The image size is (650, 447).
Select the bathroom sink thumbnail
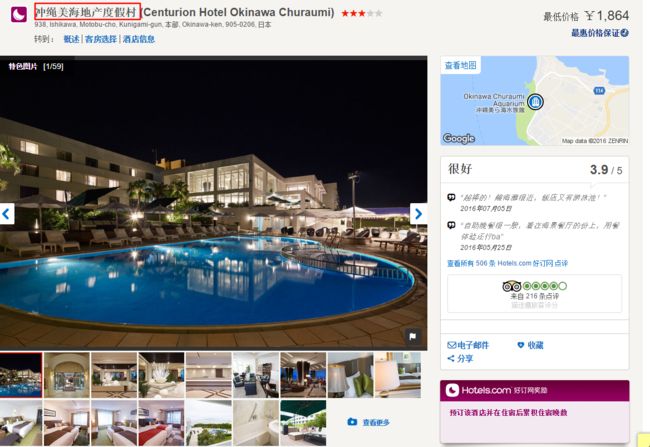click(x=256, y=423)
